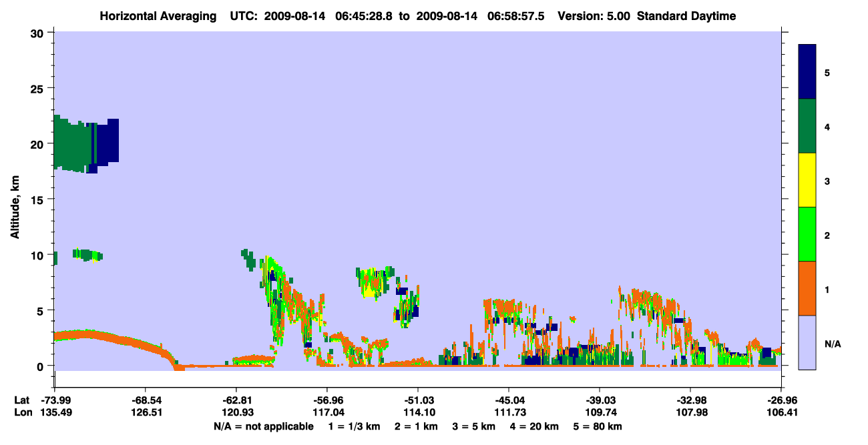
Task: Click the colorbar label 'N/A'
Action: click(x=833, y=344)
